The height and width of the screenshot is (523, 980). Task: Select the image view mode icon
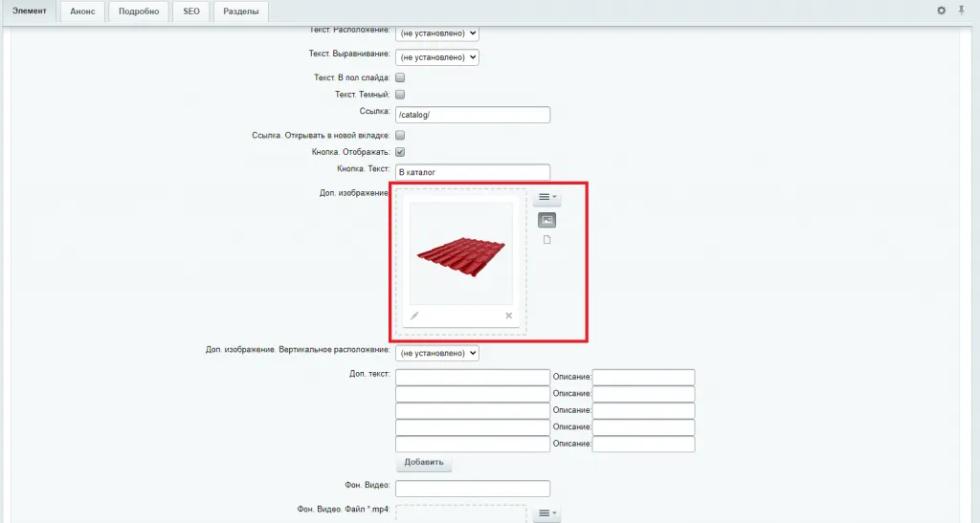[547, 220]
